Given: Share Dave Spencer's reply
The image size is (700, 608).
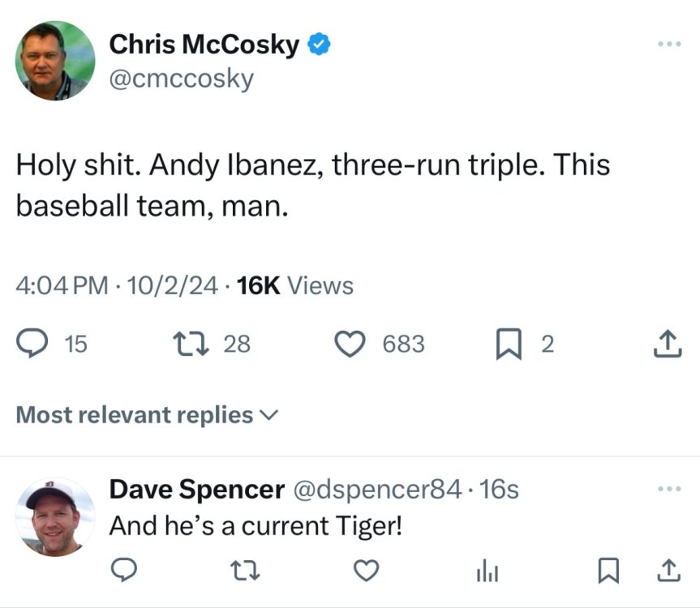Looking at the screenshot, I should click(x=668, y=572).
